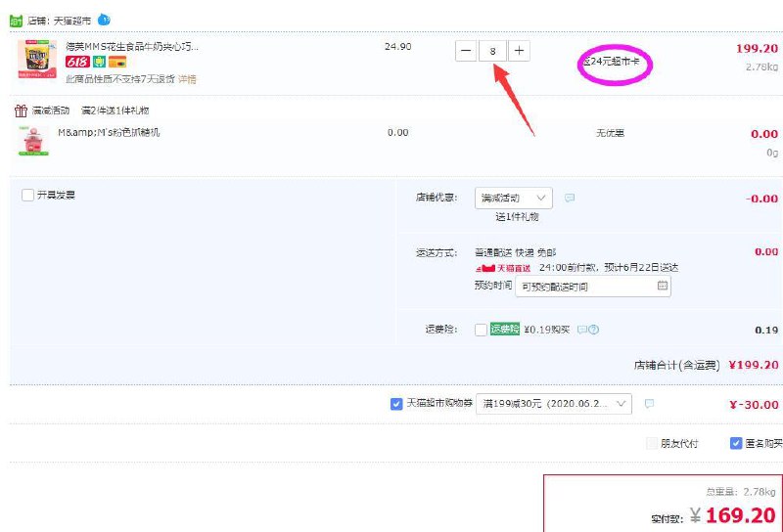Click the green Tmall supermarket shop icon

tap(16, 21)
